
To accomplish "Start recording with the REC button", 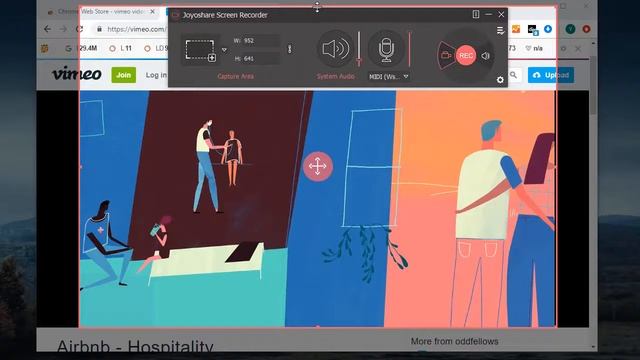I will pos(466,56).
